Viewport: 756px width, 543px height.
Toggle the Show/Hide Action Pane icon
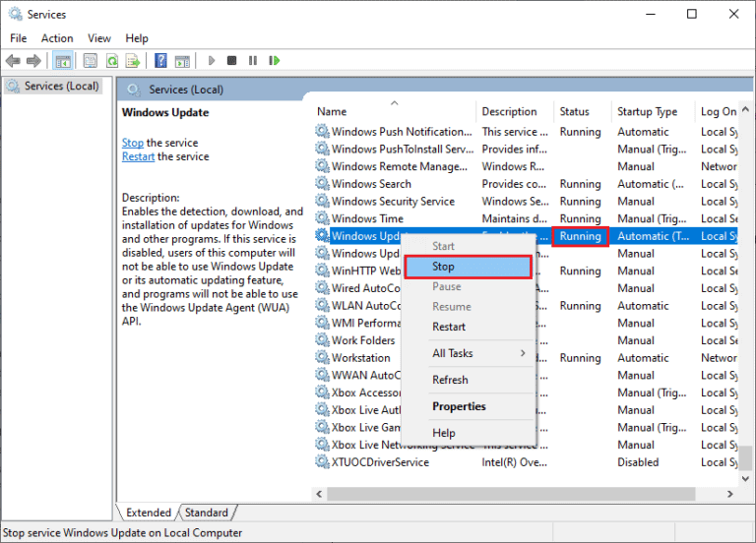(182, 61)
